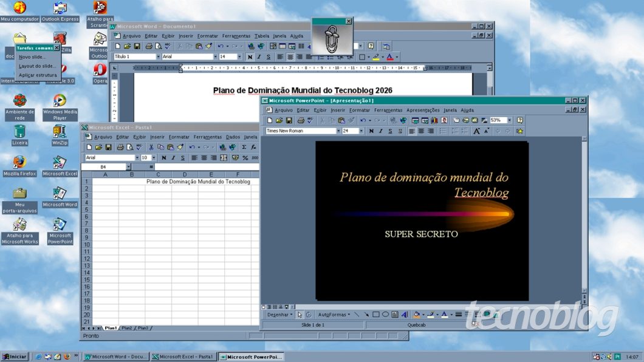Click Print icon in PowerPoint toolbar
Image resolution: width=644 pixels, height=362 pixels.
tap(301, 120)
